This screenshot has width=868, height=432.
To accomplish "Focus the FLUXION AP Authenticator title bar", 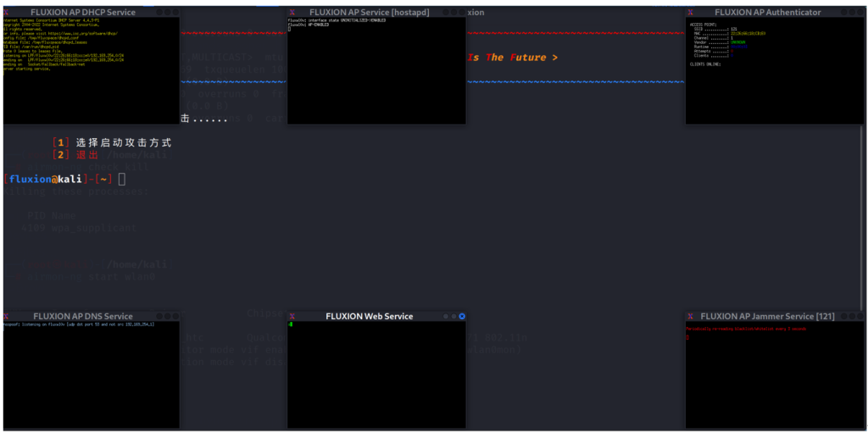I will (x=776, y=12).
